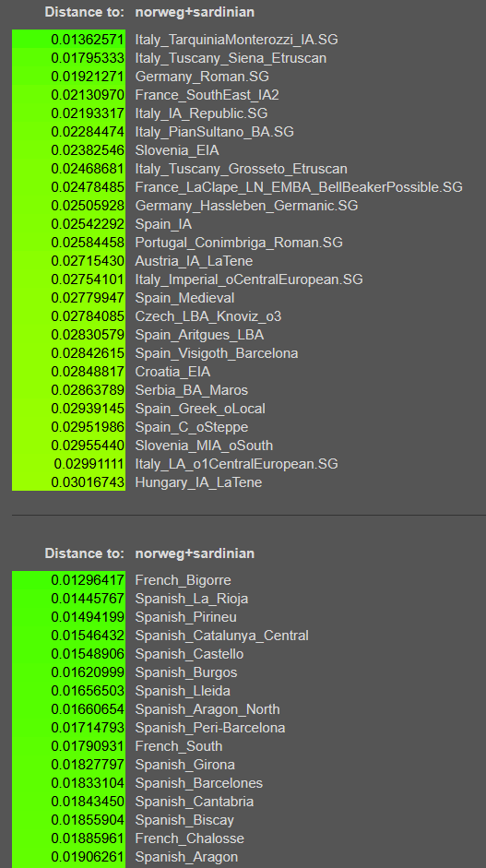486x868 pixels.
Task: Select the French_South row
Action: [179, 746]
